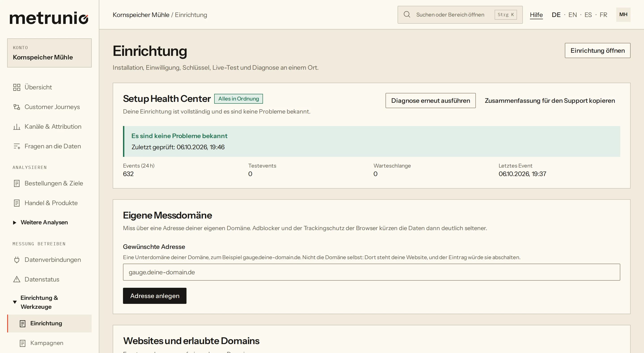Viewport: 644px width, 353px height.
Task: Click the Kanäle & Attribution bar-chart icon
Action: coord(17,127)
